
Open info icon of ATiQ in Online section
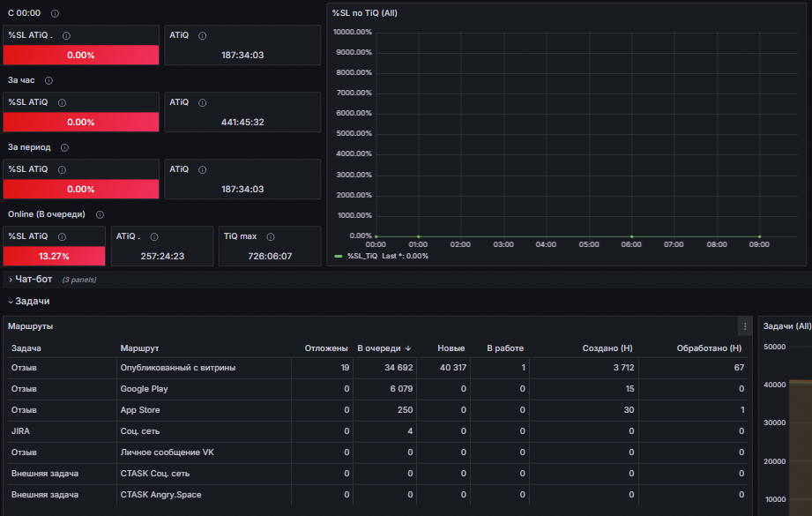point(154,236)
